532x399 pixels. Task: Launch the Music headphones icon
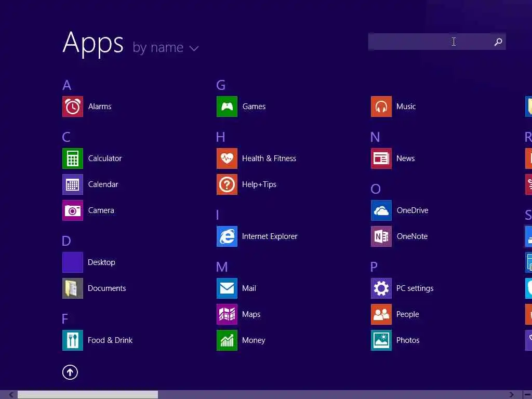381,107
